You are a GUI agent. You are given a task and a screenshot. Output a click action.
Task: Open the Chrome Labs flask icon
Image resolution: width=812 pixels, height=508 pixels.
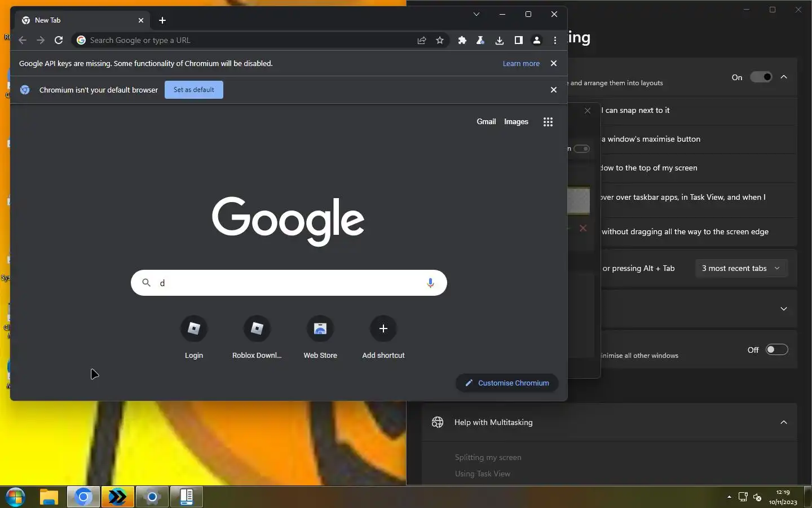pos(480,40)
